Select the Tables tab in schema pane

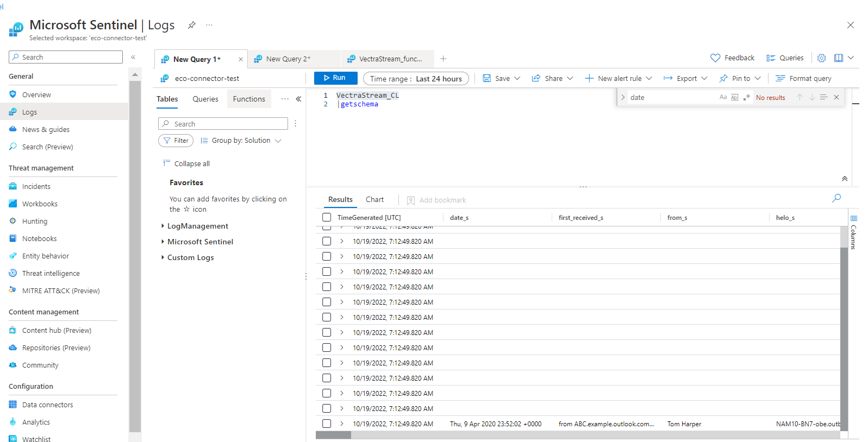(167, 99)
